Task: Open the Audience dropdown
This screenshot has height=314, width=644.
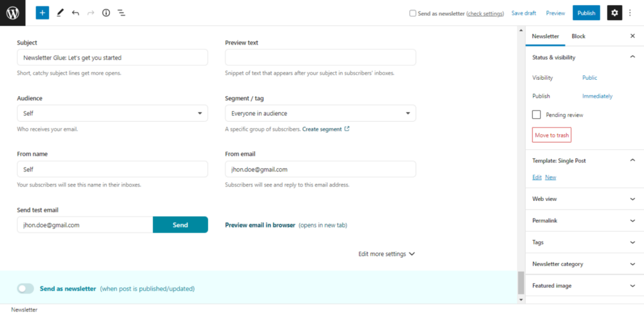Action: point(113,113)
